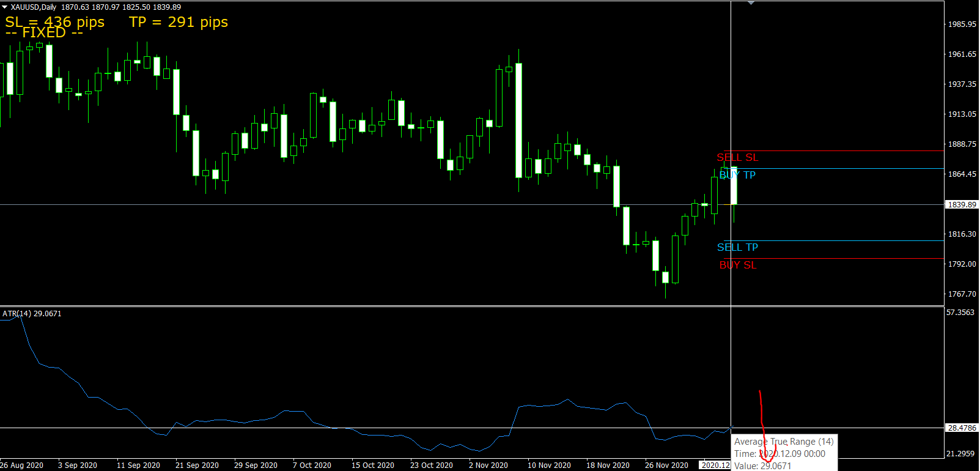This screenshot has height=471, width=980.
Task: Click the 1767.70 price scale label
Action: [x=962, y=294]
